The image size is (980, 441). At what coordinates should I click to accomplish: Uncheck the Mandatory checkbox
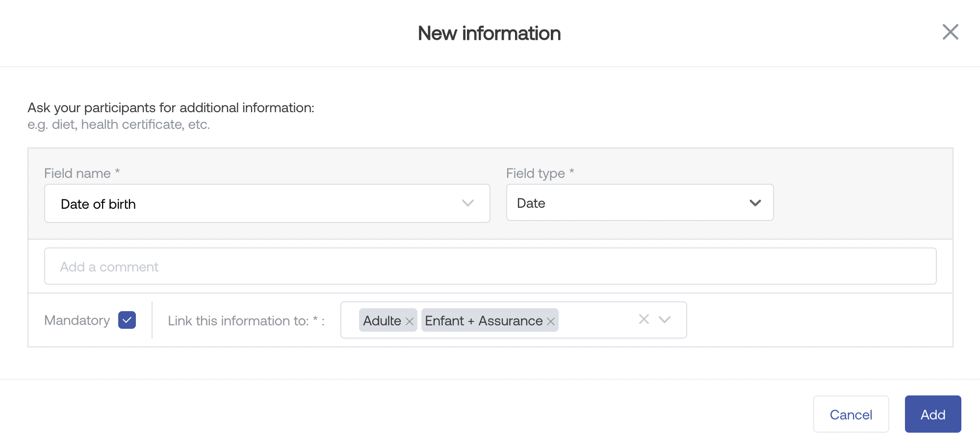[127, 320]
